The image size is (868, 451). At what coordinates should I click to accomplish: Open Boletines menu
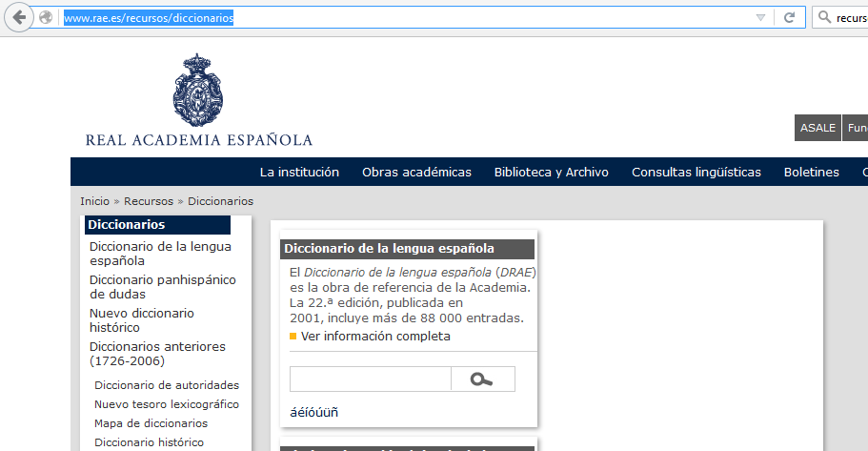pos(812,173)
